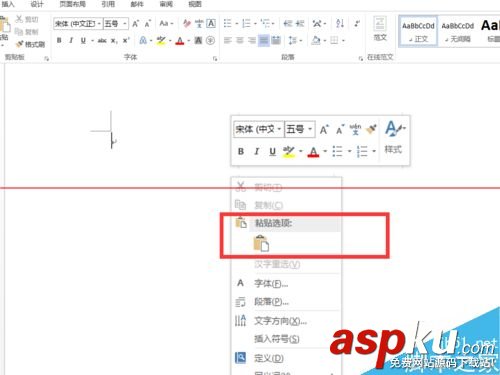The width and height of the screenshot is (500, 375).
Task: Click the Subscript icon in the ribbon
Action: 114,41
